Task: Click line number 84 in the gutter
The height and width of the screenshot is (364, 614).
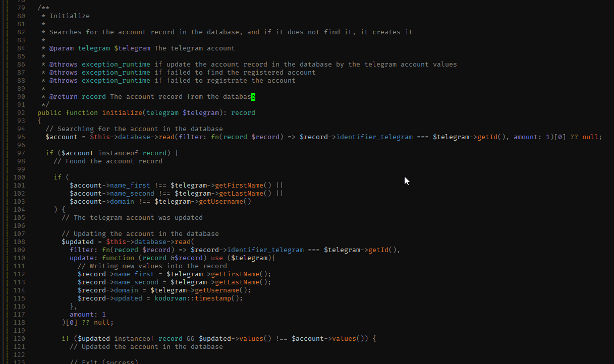Action: pos(21,48)
